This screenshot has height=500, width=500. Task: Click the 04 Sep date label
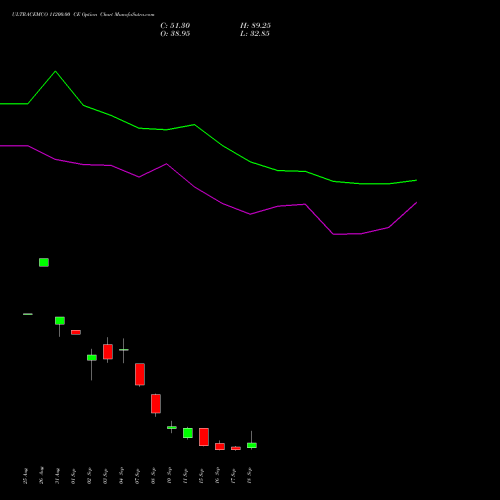pos(122,476)
